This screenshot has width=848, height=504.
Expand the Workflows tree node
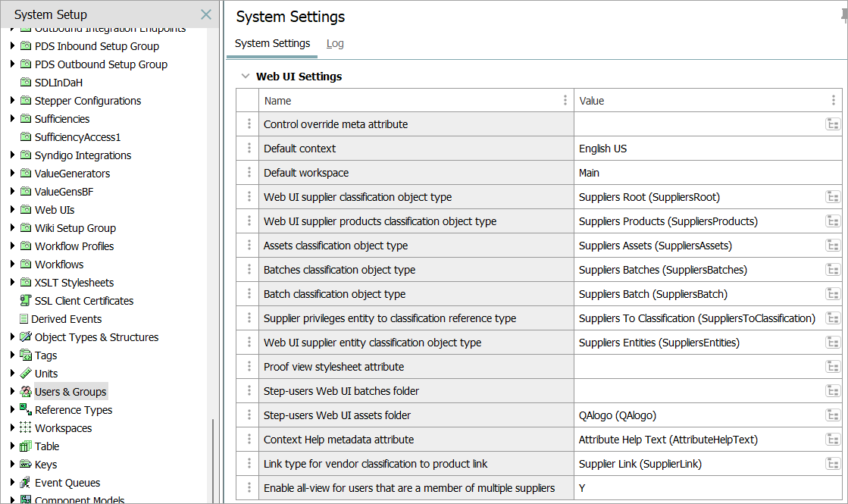tap(12, 265)
